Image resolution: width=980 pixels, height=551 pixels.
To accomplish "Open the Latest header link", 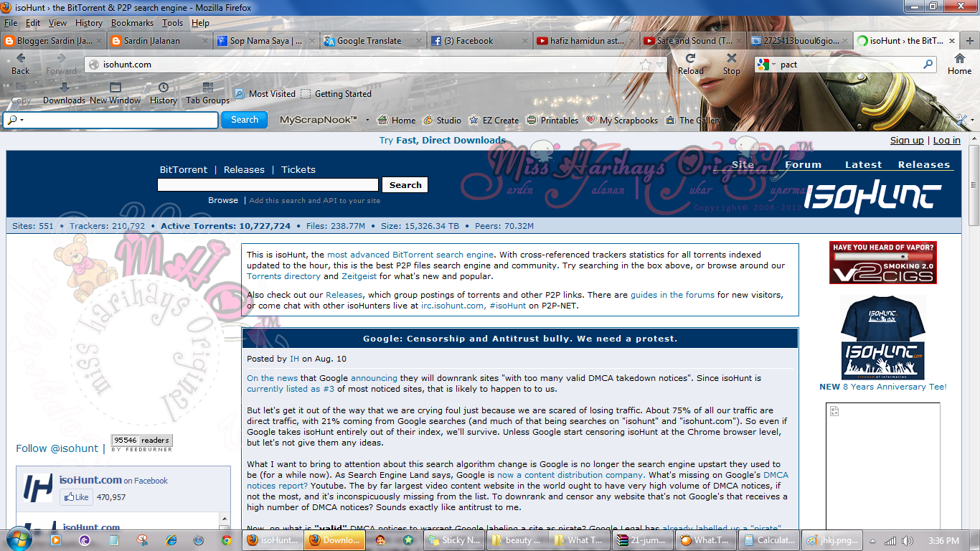I will point(863,164).
